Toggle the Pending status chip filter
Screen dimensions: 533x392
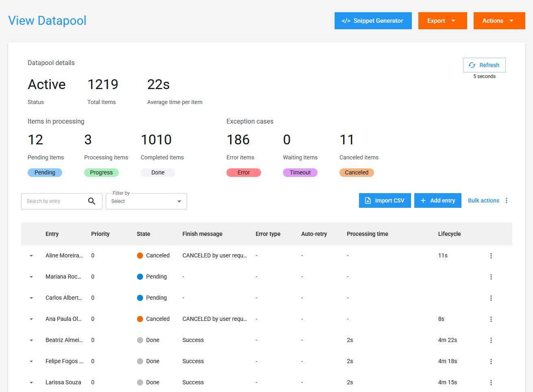pos(45,172)
